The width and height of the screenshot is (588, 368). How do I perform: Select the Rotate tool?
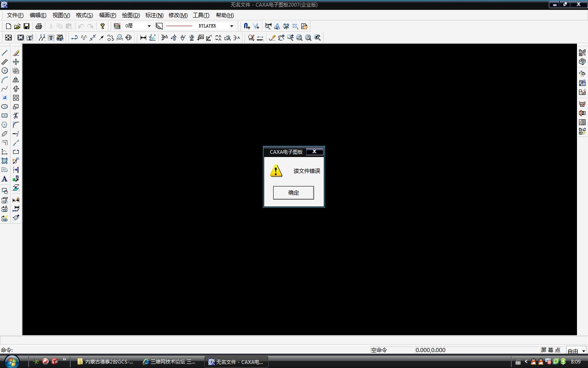pos(16,89)
